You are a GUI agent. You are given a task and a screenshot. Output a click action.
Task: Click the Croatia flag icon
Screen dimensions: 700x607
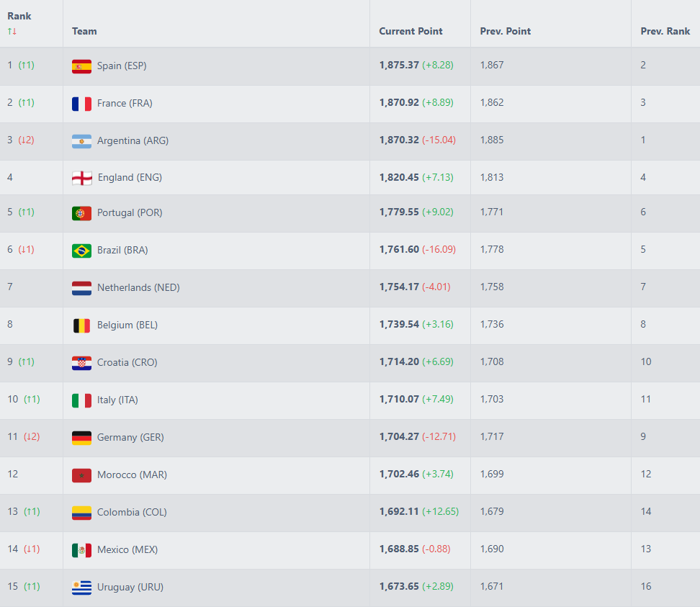pos(81,363)
